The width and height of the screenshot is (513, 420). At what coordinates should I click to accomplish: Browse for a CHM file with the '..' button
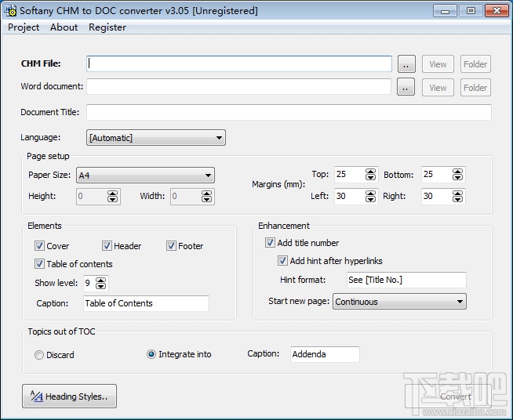[x=406, y=63]
